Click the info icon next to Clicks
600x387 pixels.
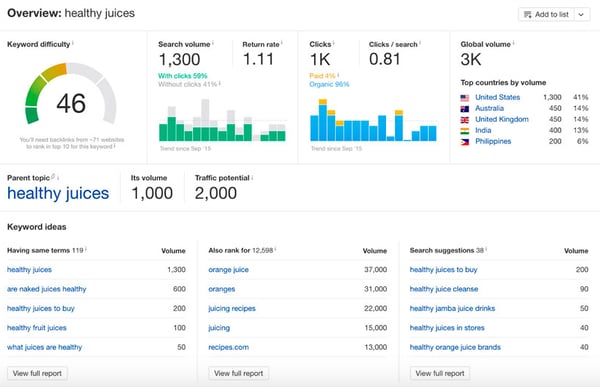coord(334,43)
